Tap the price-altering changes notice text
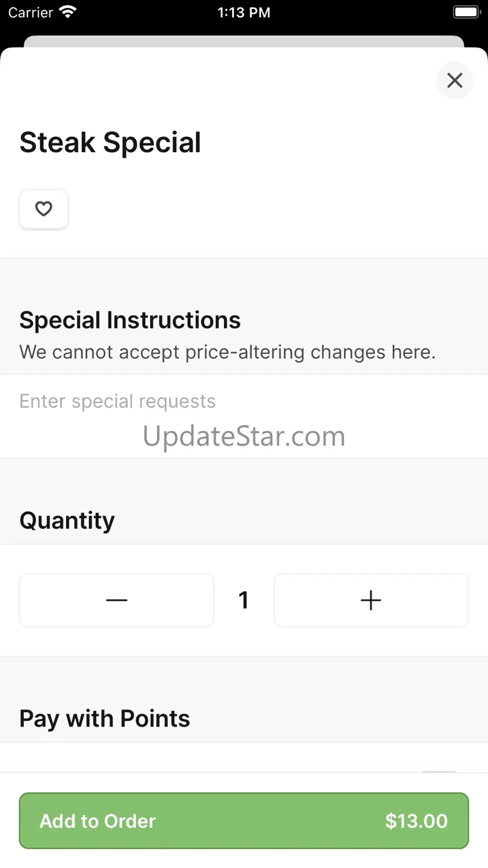Image resolution: width=488 pixels, height=868 pixels. 227,352
